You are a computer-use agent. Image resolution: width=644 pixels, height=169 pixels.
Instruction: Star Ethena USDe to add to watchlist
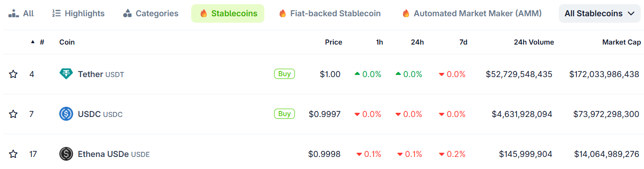[x=13, y=154]
